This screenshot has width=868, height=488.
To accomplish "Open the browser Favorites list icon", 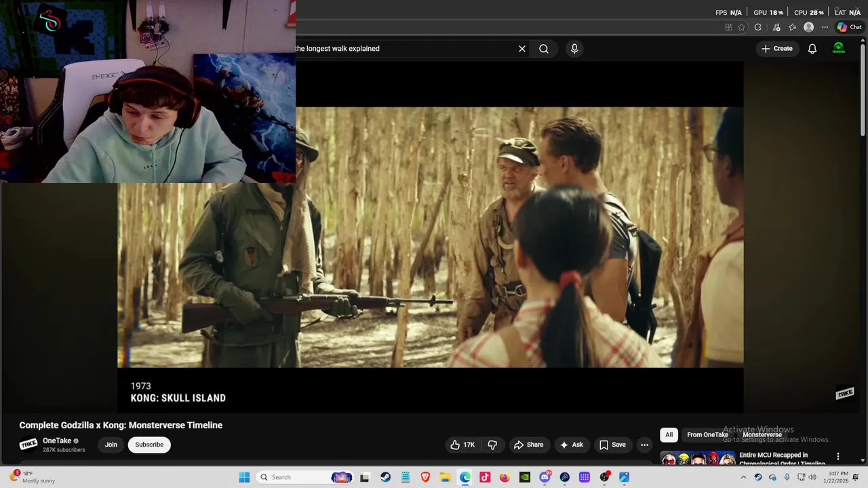I will (x=792, y=27).
